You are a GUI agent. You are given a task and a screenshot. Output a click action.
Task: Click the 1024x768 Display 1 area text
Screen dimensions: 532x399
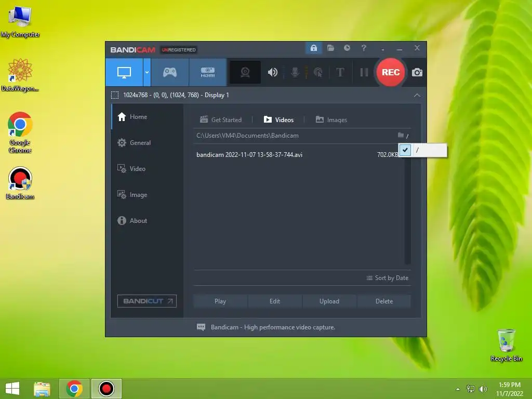176,95
